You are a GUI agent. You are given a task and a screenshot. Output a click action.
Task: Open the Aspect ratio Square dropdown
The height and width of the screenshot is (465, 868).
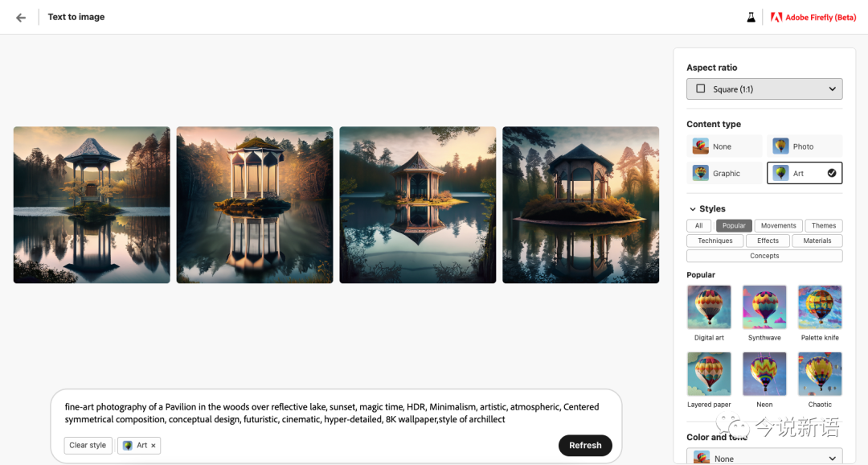pyautogui.click(x=764, y=89)
